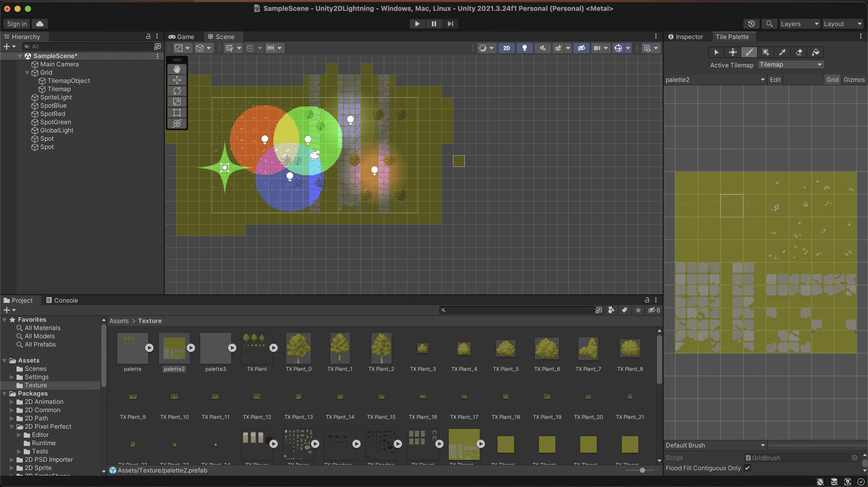Pick the Tile Palette Box Fill tool
The height and width of the screenshot is (487, 868).
click(x=765, y=52)
